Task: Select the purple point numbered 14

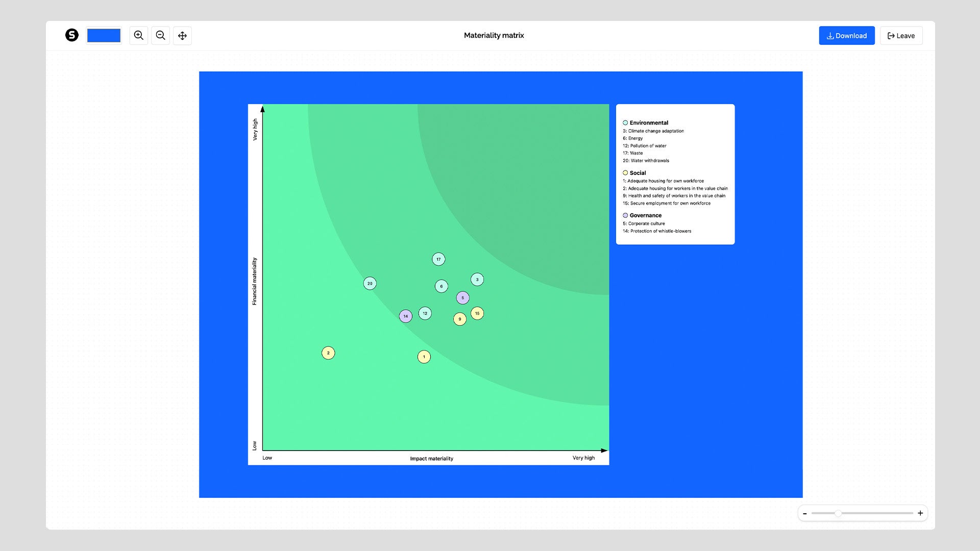Action: [406, 316]
